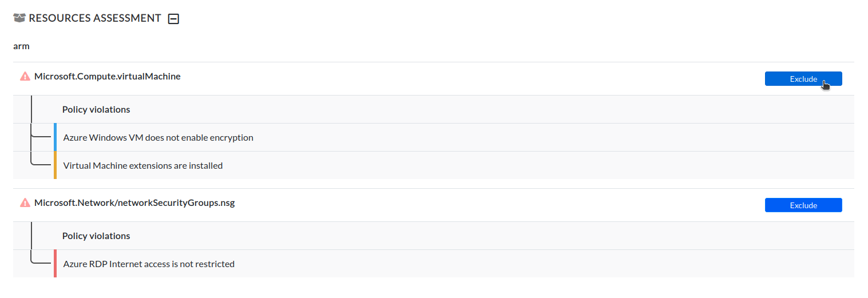Exclude the Microsoft.Compute.virtualMachine resource
This screenshot has height=298, width=868.
803,79
